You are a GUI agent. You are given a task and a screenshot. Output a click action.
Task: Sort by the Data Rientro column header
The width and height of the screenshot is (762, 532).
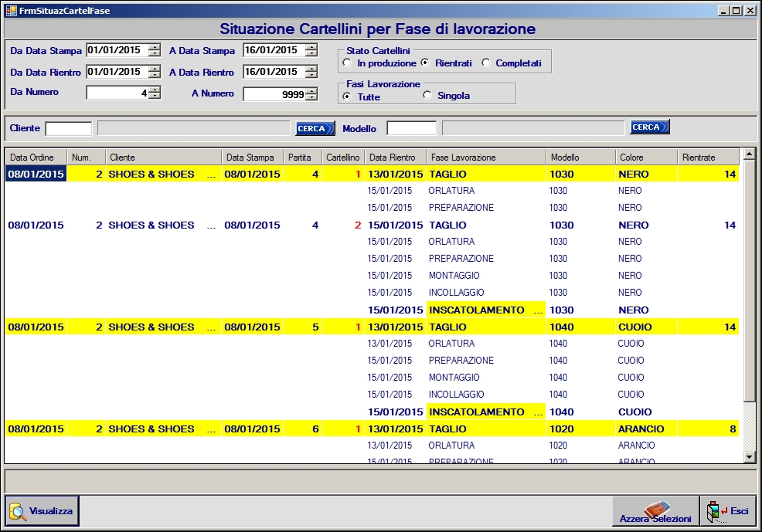pyautogui.click(x=395, y=158)
